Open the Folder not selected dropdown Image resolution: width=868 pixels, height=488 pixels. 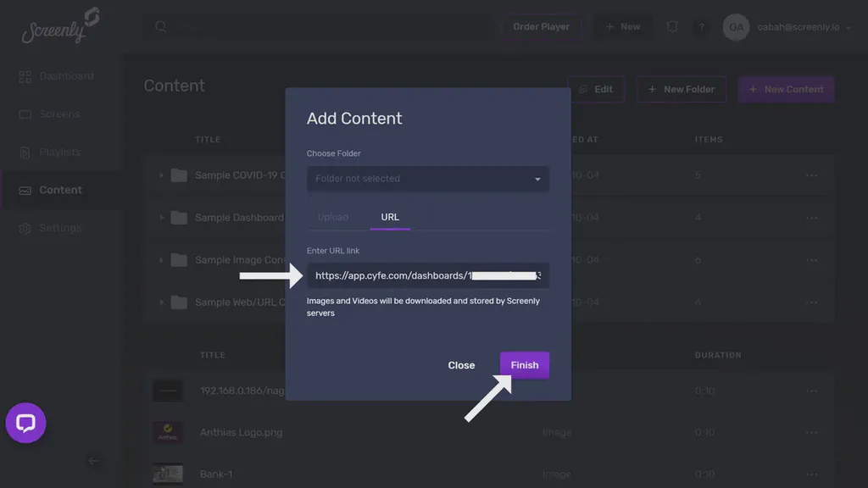click(x=427, y=179)
